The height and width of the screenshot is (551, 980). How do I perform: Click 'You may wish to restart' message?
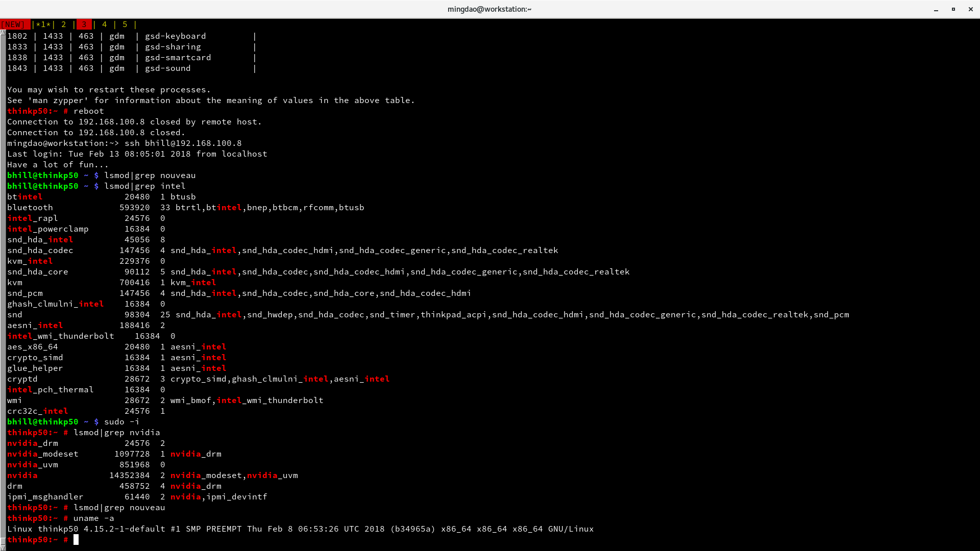pyautogui.click(x=109, y=90)
